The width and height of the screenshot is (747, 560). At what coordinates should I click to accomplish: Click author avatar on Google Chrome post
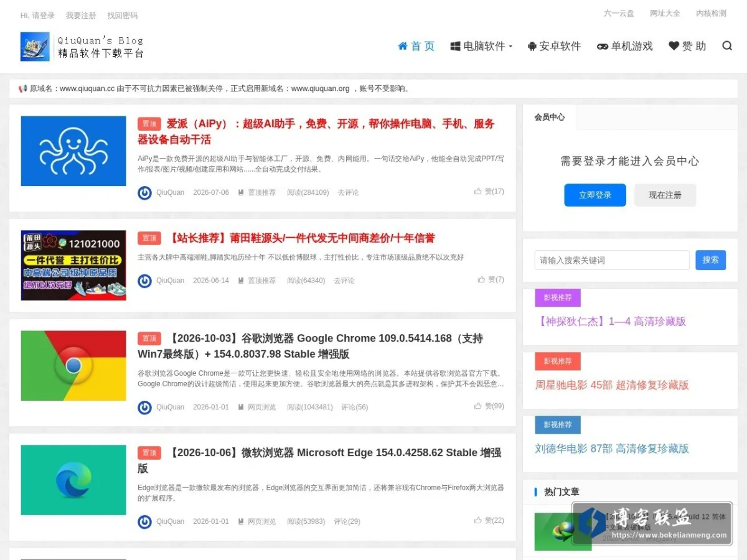(x=144, y=408)
